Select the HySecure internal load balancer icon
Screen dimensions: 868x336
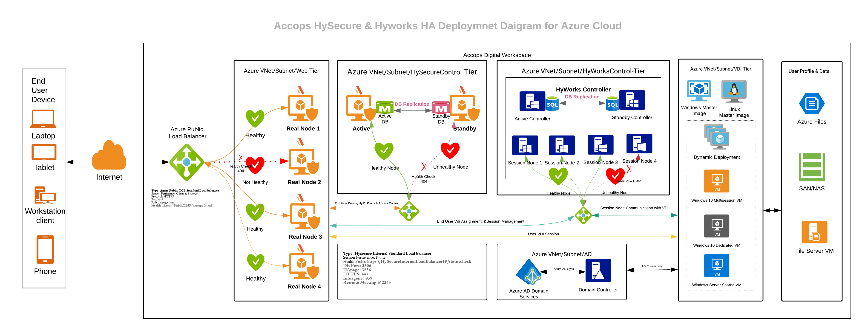point(409,211)
